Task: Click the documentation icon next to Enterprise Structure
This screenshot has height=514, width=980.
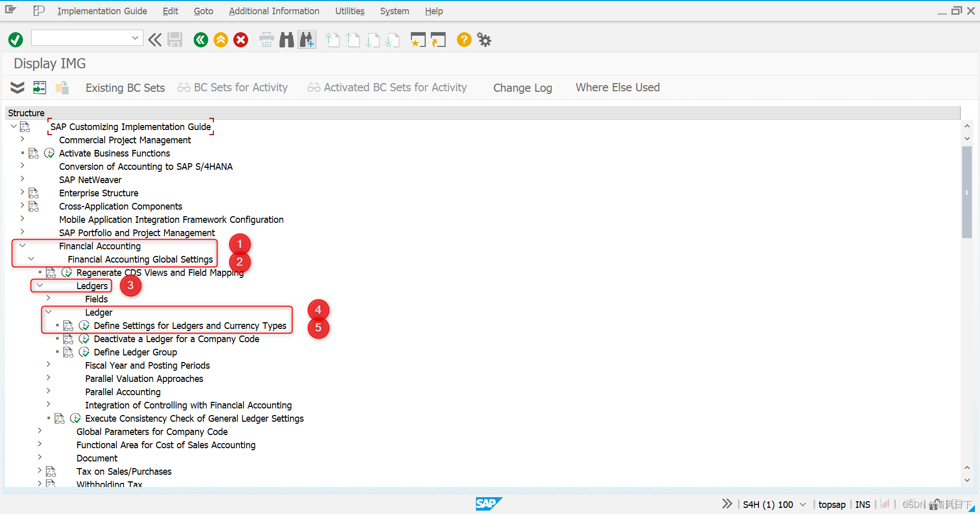Action: tap(34, 193)
